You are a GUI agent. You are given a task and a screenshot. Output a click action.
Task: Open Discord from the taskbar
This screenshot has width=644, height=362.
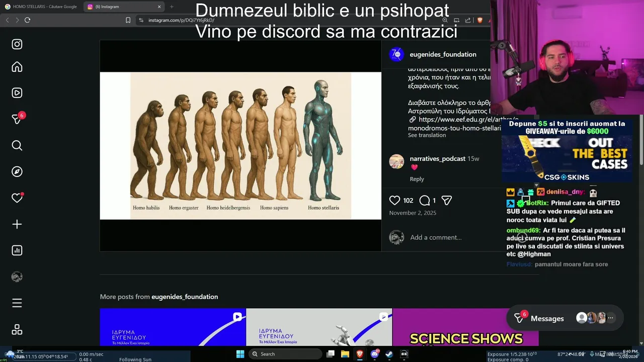[x=375, y=354]
